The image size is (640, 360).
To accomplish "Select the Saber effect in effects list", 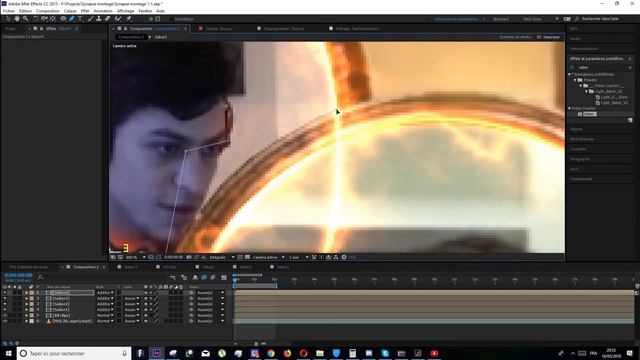I will tap(590, 114).
